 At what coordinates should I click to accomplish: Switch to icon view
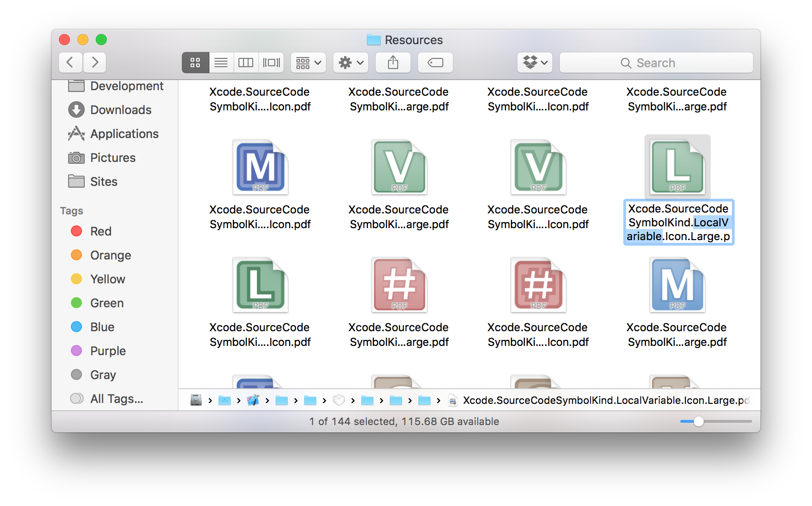click(195, 63)
